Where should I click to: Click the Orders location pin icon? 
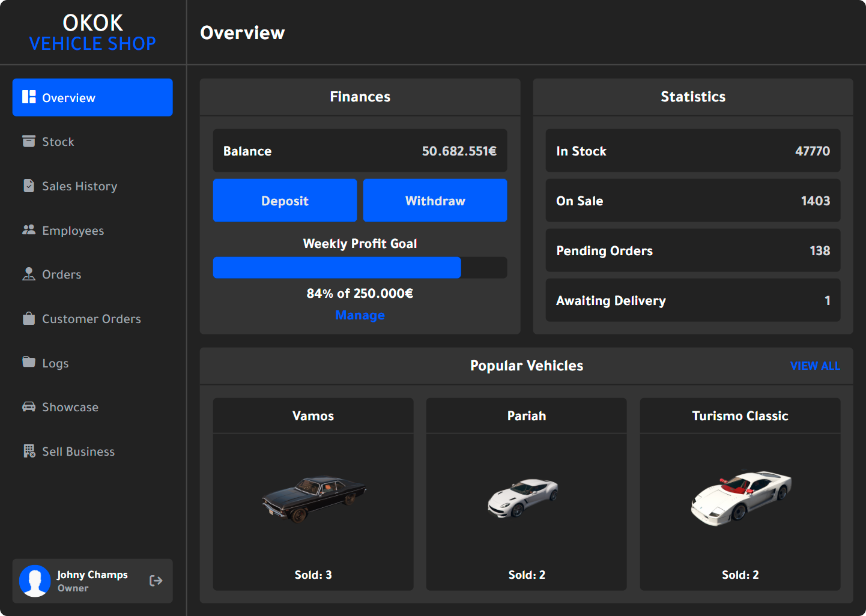click(x=29, y=274)
